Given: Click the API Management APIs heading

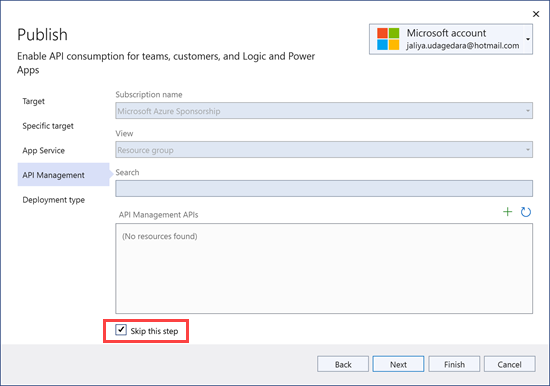Looking at the screenshot, I should pyautogui.click(x=159, y=214).
